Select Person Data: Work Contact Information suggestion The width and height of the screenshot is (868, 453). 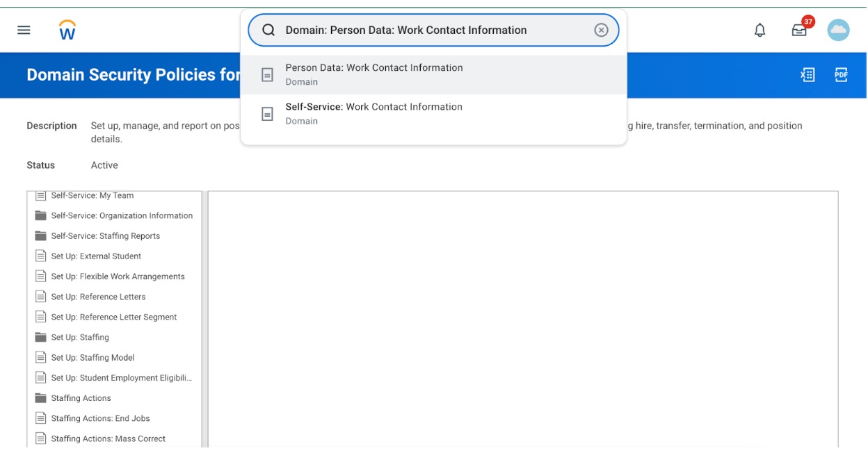[376, 73]
